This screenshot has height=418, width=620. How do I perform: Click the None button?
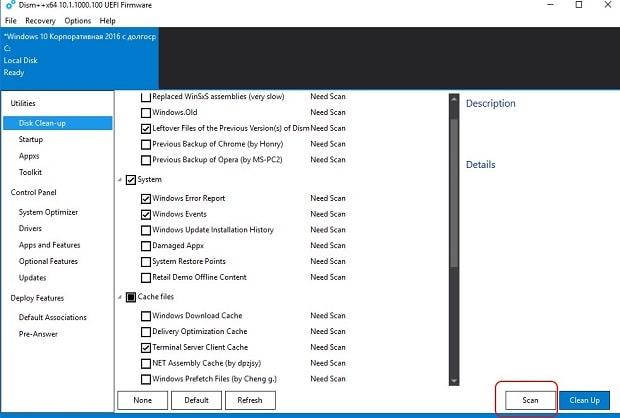(x=143, y=400)
